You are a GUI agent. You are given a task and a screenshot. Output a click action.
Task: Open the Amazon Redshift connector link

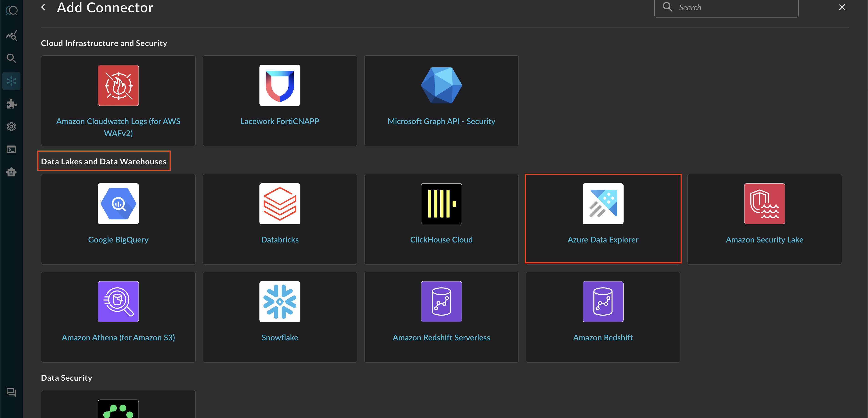[603, 337]
